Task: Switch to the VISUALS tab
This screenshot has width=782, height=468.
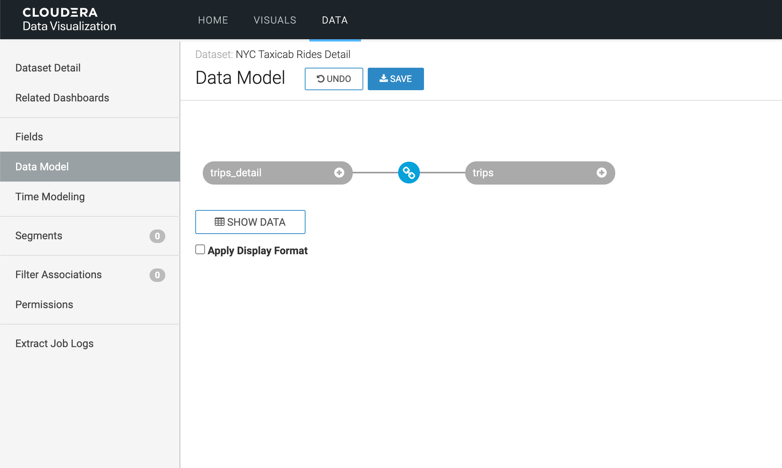Action: pos(275,20)
